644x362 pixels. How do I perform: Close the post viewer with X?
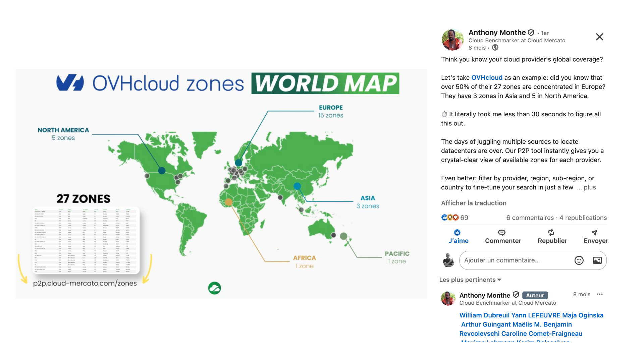tap(599, 37)
